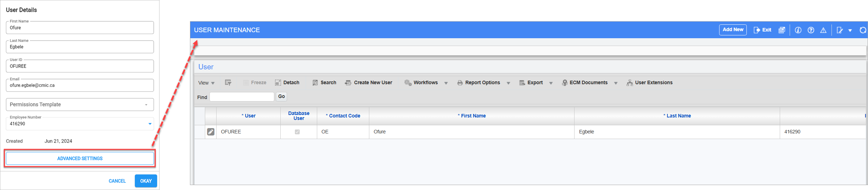
Task: Click the stacked windows icon beside Exit
Action: [x=782, y=30]
